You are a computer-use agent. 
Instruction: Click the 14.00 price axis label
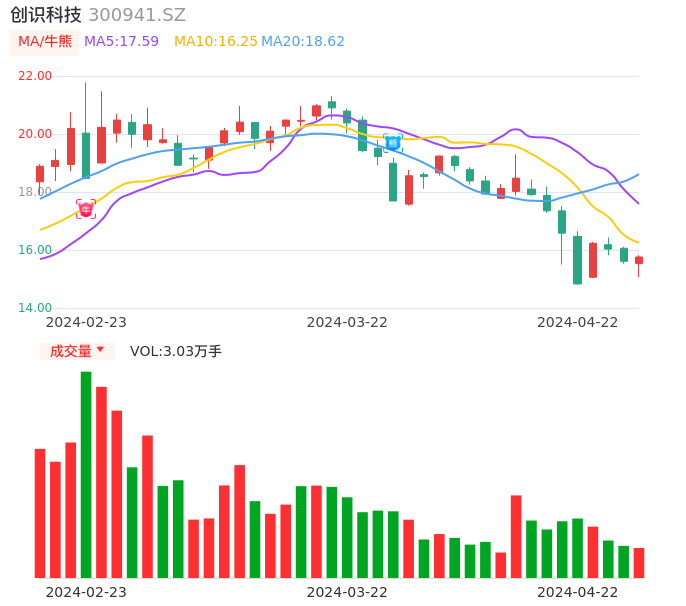tap(35, 308)
